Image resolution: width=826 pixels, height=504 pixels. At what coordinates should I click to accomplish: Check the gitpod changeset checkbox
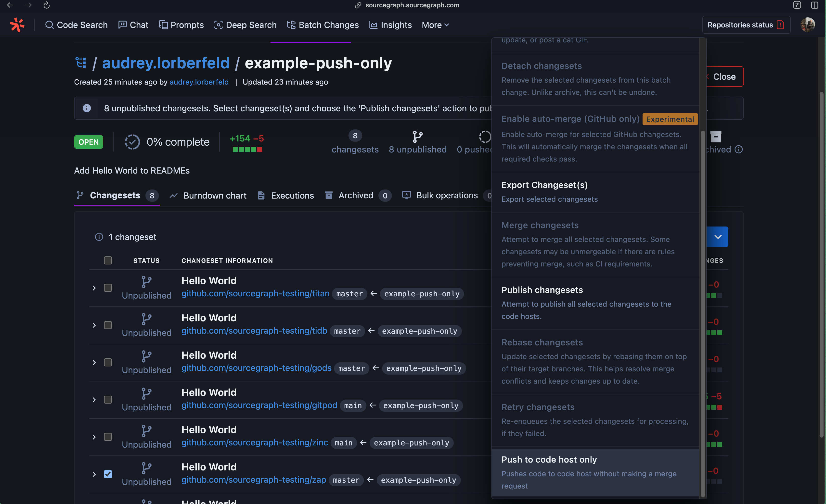point(108,399)
